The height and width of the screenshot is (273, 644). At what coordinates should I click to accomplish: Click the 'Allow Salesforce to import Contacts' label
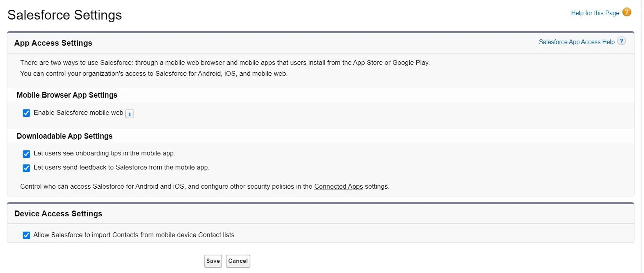click(x=135, y=235)
